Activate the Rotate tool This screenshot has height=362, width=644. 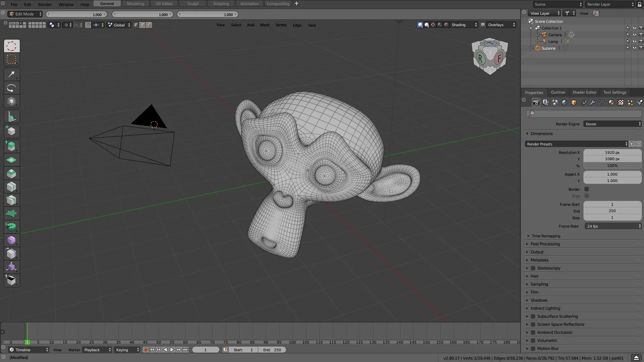[x=11, y=88]
